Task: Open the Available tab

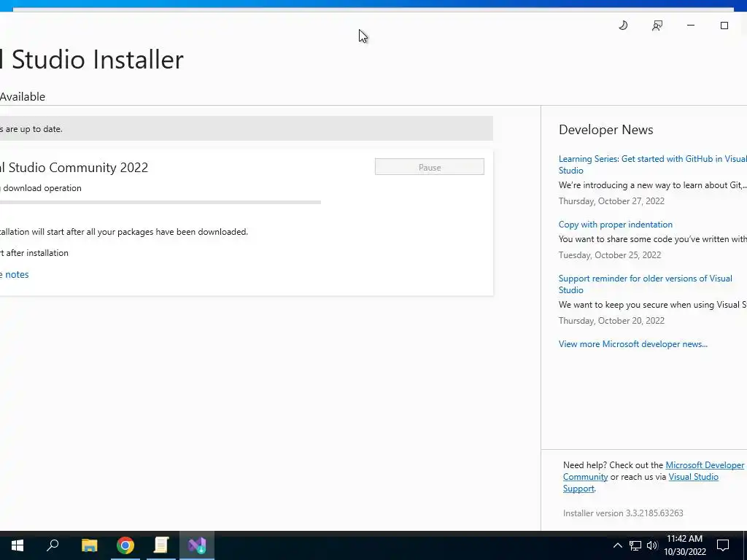Action: (x=23, y=97)
